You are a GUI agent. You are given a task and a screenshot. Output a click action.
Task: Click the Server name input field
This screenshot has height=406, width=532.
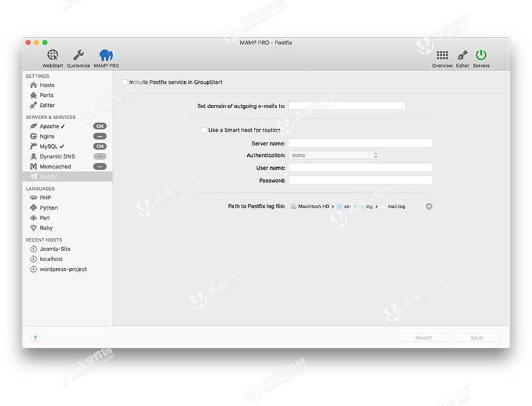(x=361, y=143)
